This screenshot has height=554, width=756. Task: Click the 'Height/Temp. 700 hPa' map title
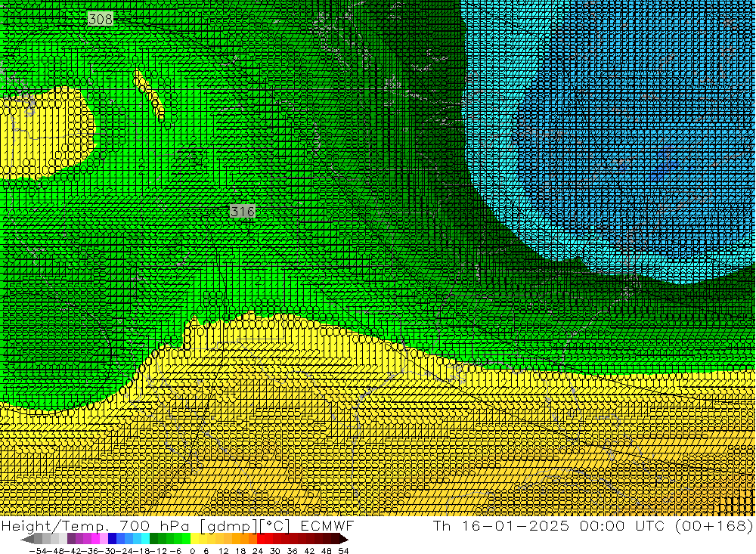[x=95, y=526]
